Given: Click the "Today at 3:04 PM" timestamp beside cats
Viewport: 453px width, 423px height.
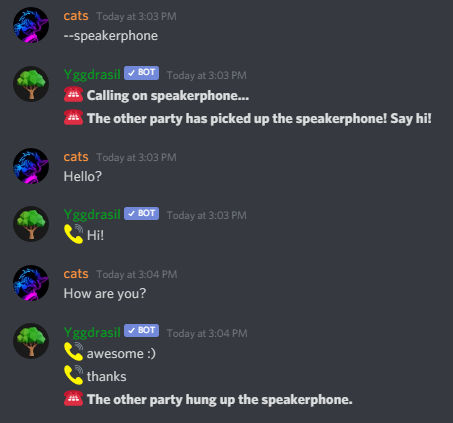Looking at the screenshot, I should pyautogui.click(x=137, y=274).
